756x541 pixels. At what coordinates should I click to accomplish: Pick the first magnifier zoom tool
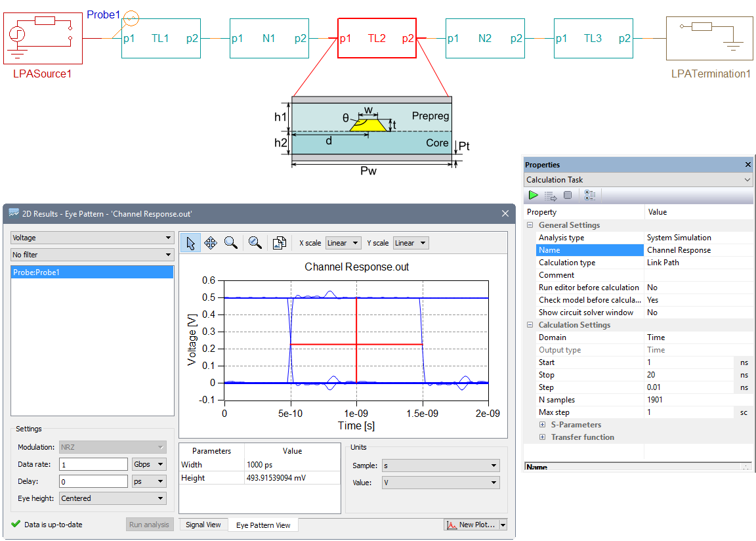[231, 243]
